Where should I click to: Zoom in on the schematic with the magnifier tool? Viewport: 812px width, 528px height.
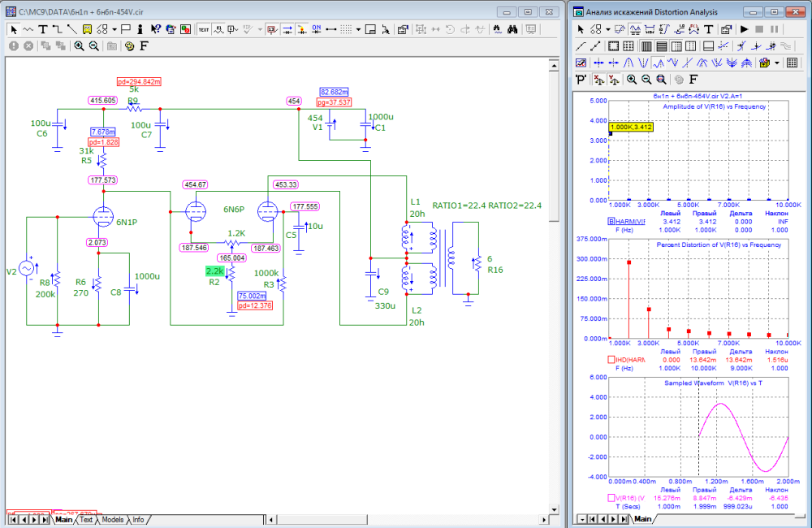pos(78,45)
